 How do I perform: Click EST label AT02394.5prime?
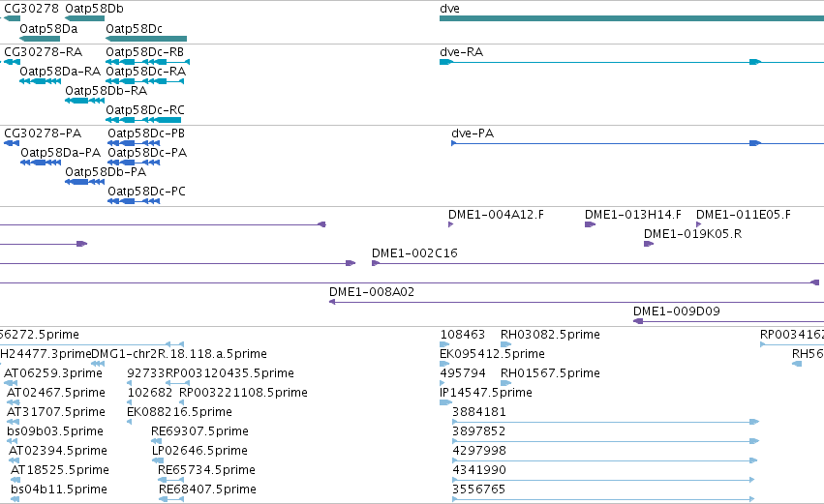58,451
